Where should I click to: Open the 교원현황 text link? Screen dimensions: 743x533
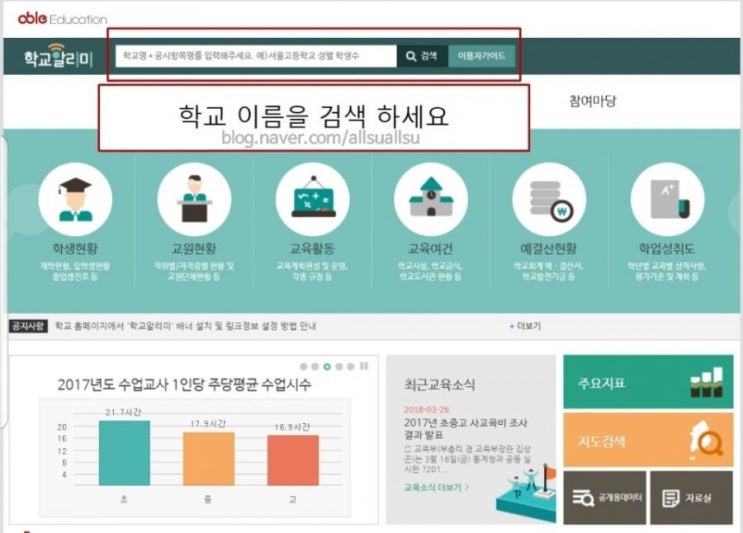[x=194, y=249]
